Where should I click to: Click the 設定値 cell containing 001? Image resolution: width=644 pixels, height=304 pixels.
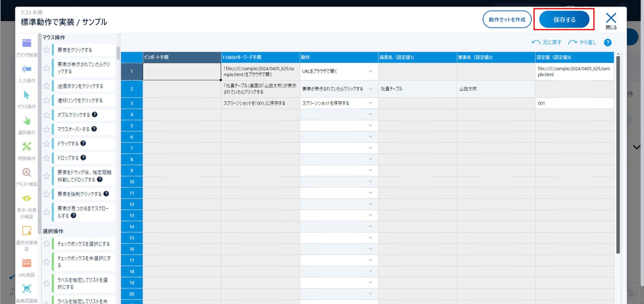click(574, 103)
